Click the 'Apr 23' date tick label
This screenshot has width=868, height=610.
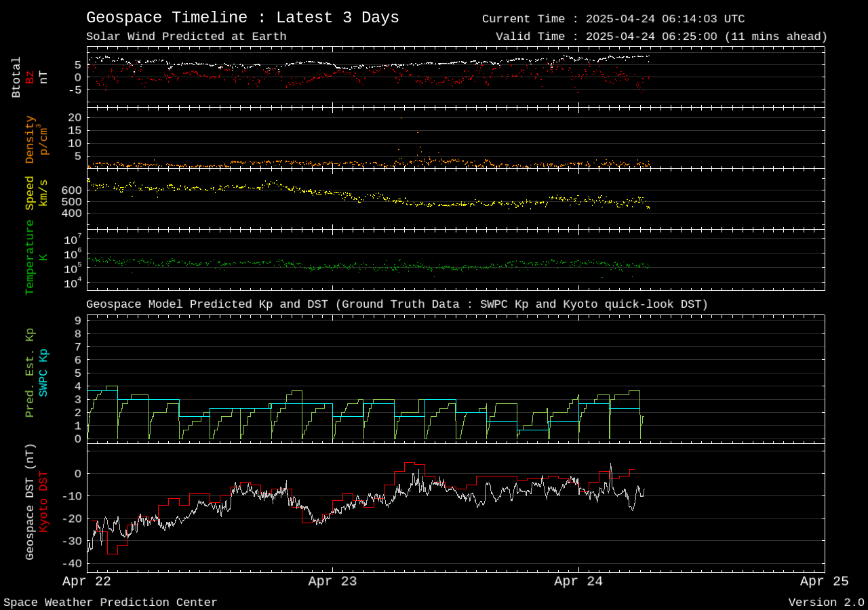tap(332, 582)
